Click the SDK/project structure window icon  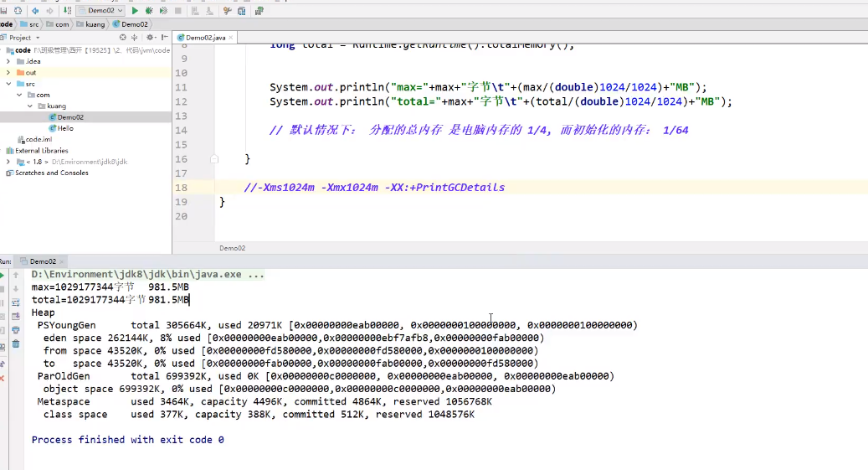click(242, 11)
